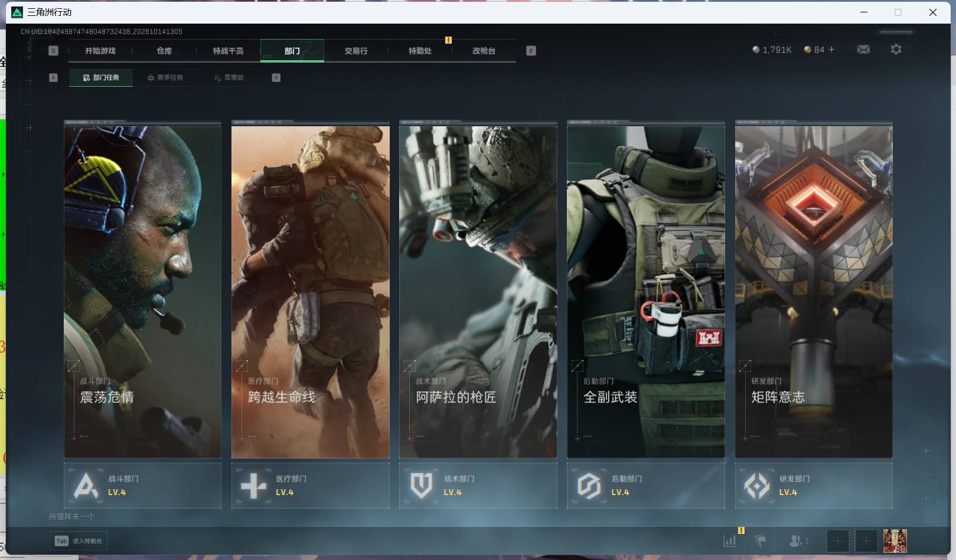Open the 改枪台 tab

pyautogui.click(x=484, y=51)
